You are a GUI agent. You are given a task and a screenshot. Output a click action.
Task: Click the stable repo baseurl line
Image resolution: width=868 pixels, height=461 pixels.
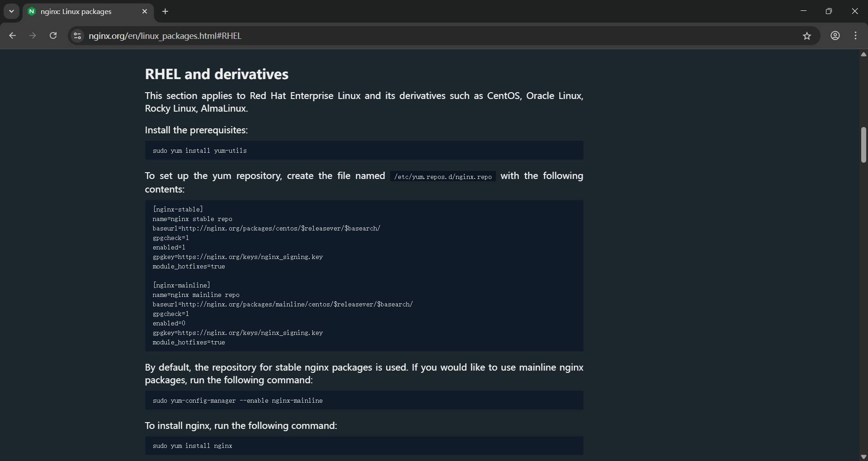[266, 228]
